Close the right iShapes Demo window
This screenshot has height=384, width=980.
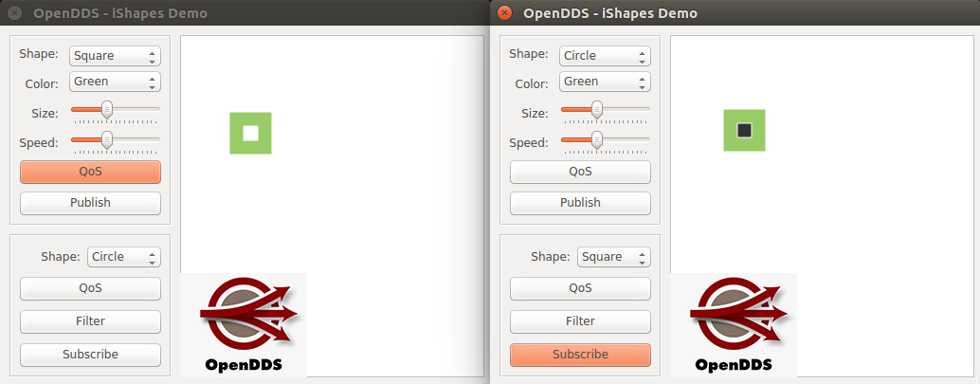tap(505, 13)
